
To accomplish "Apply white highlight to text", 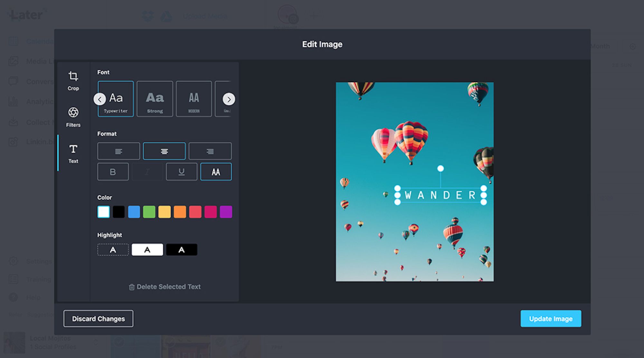I will click(x=147, y=250).
